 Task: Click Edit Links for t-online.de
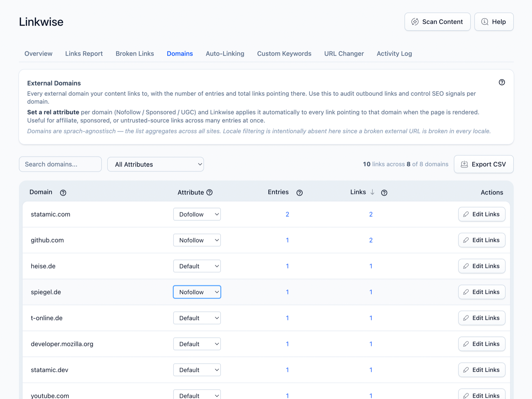coord(481,318)
